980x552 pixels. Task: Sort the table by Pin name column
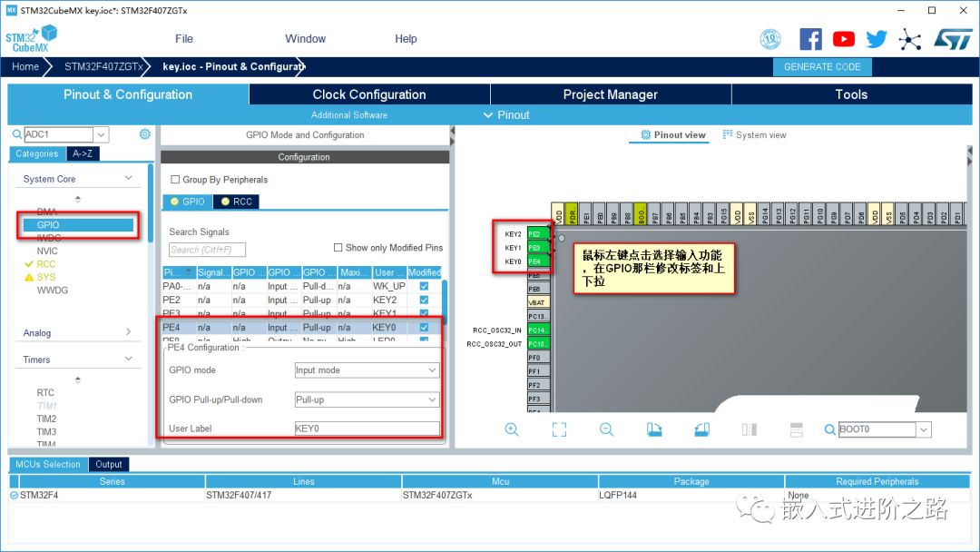(x=178, y=272)
